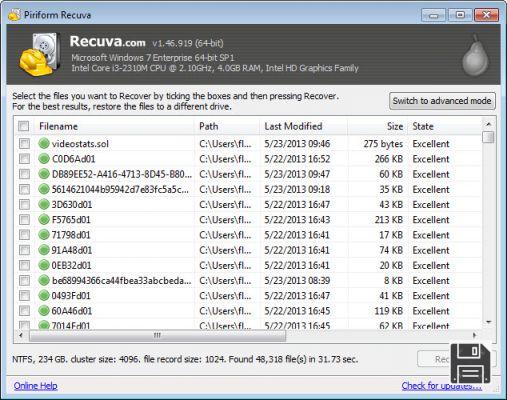Click the 5/22/2013 16:52 date cell
Viewport: 507px width, 400px height.
(297, 159)
